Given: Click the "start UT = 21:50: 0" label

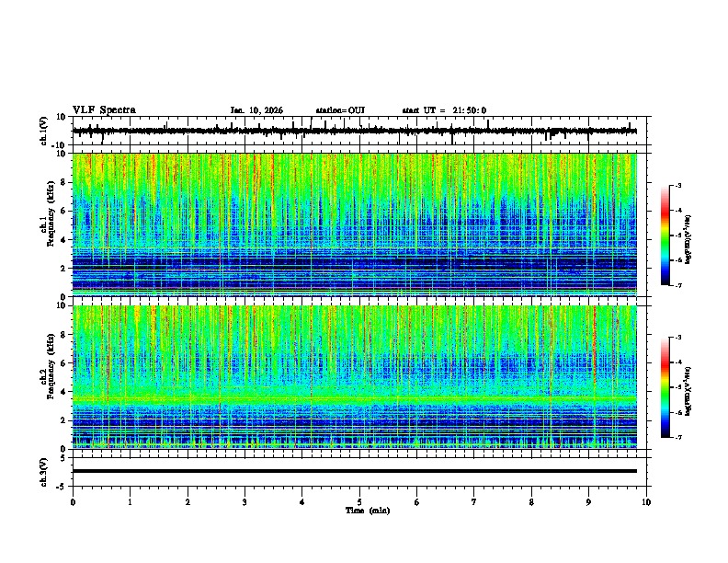Looking at the screenshot, I should [x=444, y=110].
